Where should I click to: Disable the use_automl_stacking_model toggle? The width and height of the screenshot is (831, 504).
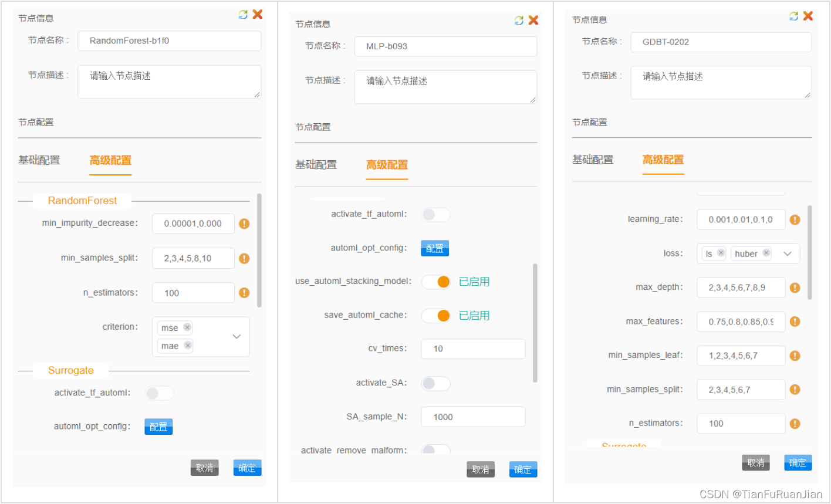point(435,282)
